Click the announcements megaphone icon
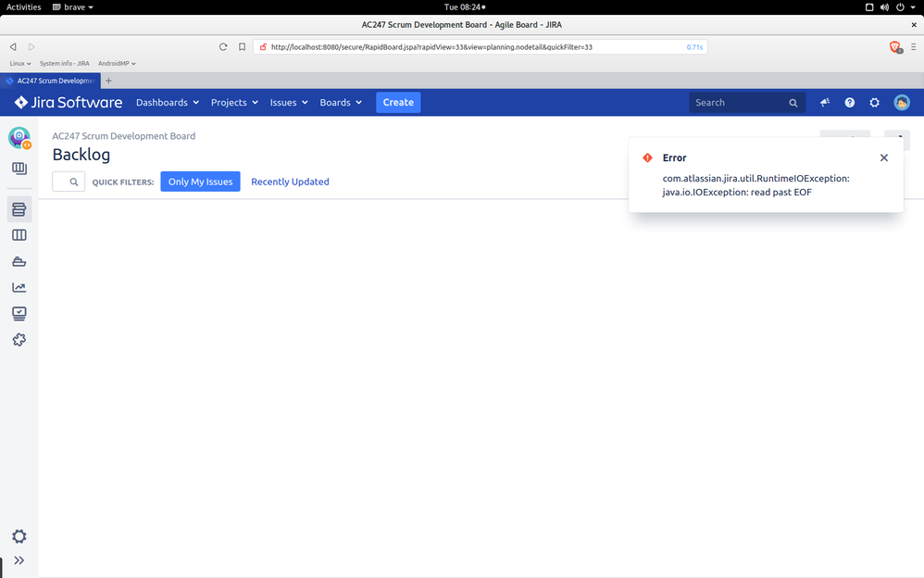Image resolution: width=924 pixels, height=578 pixels. point(824,103)
